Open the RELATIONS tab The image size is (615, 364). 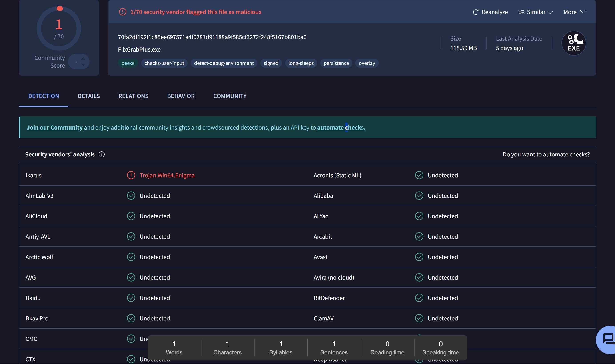pyautogui.click(x=133, y=96)
